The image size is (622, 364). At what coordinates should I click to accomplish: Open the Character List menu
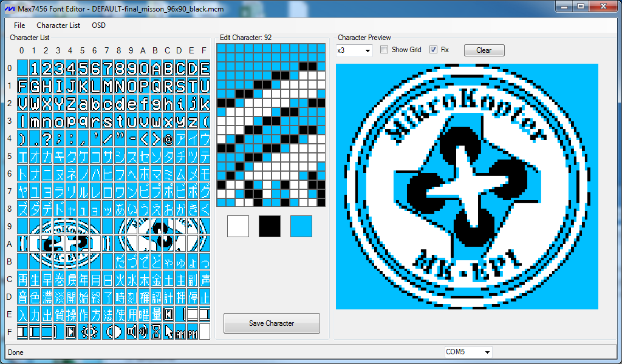pyautogui.click(x=58, y=25)
